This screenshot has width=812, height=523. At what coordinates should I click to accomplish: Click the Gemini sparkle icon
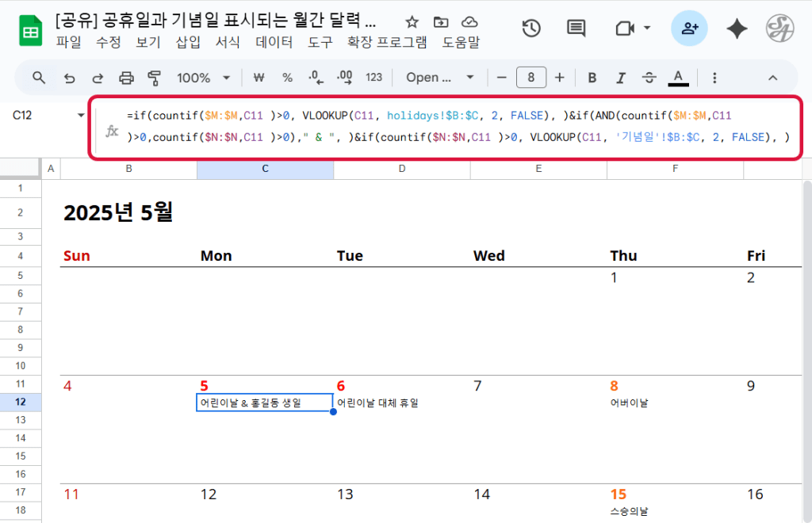tap(737, 29)
